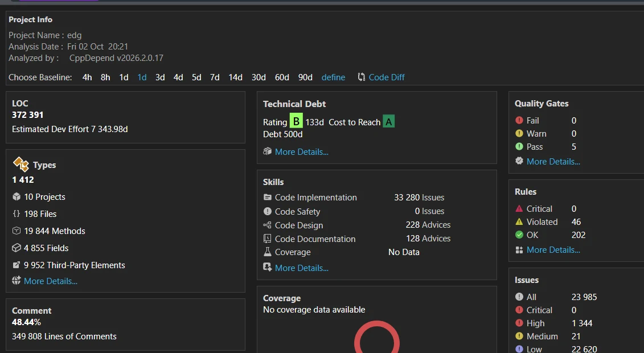Click the globe icon in Types panel
Image resolution: width=644 pixels, height=353 pixels.
pos(17,281)
